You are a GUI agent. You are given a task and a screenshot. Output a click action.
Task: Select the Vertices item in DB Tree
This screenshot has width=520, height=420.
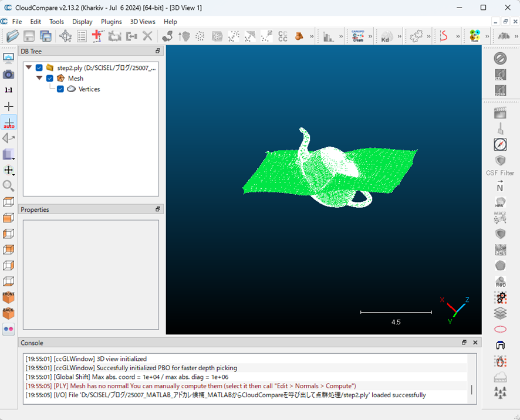[89, 89]
